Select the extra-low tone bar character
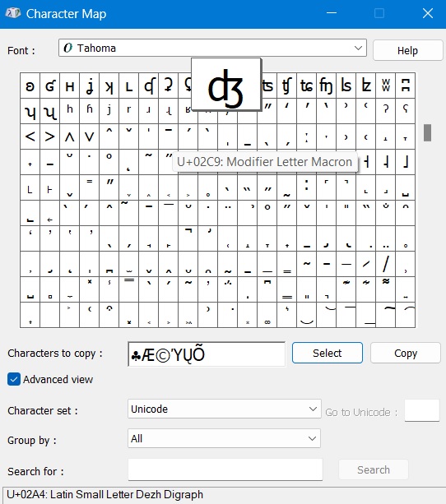This screenshot has width=446, height=504. pos(406,162)
